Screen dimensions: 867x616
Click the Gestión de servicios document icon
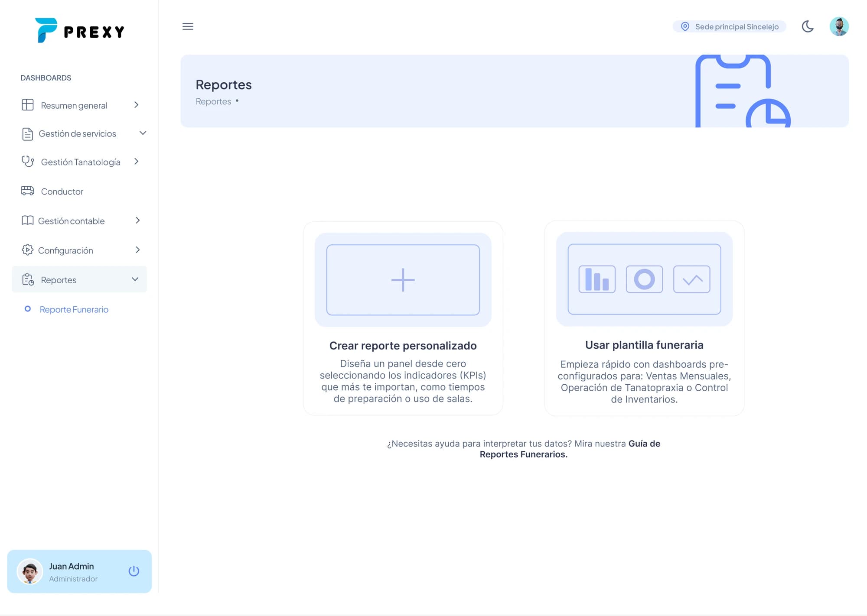click(27, 134)
